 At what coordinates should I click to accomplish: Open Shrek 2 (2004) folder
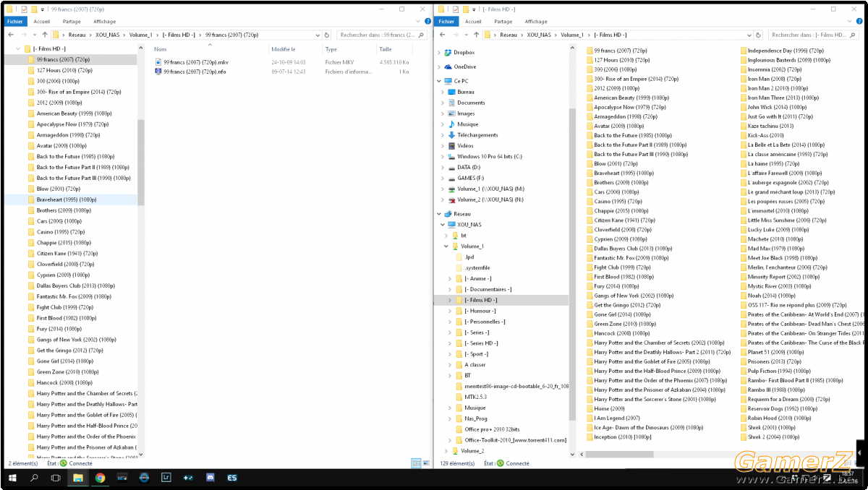click(772, 437)
